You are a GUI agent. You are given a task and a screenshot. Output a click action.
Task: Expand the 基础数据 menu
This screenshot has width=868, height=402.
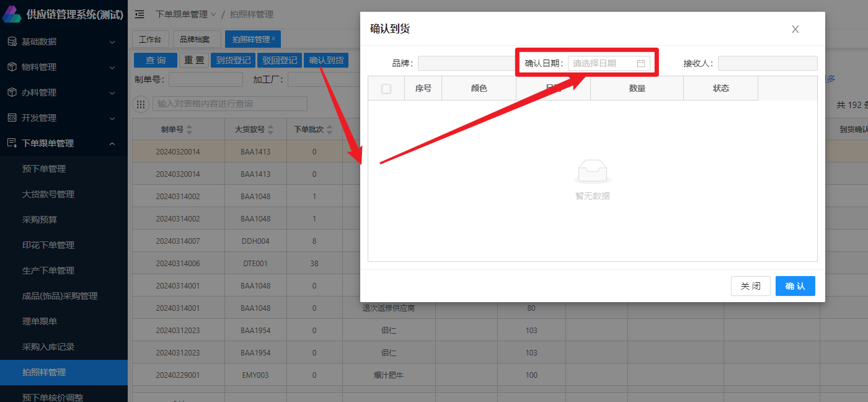(x=112, y=42)
